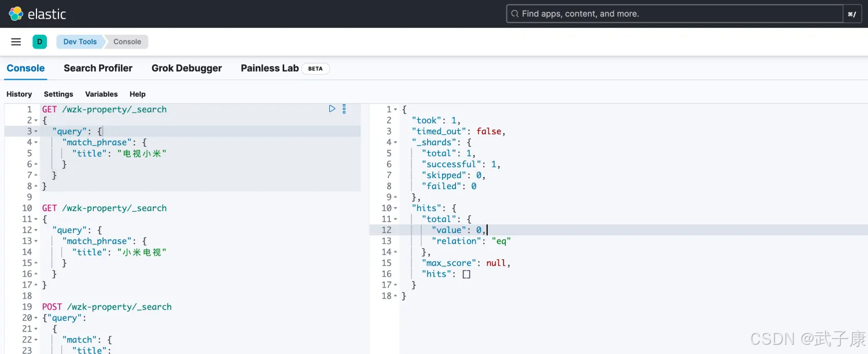Open the request options three-dots menu
This screenshot has width=868, height=354.
[344, 109]
